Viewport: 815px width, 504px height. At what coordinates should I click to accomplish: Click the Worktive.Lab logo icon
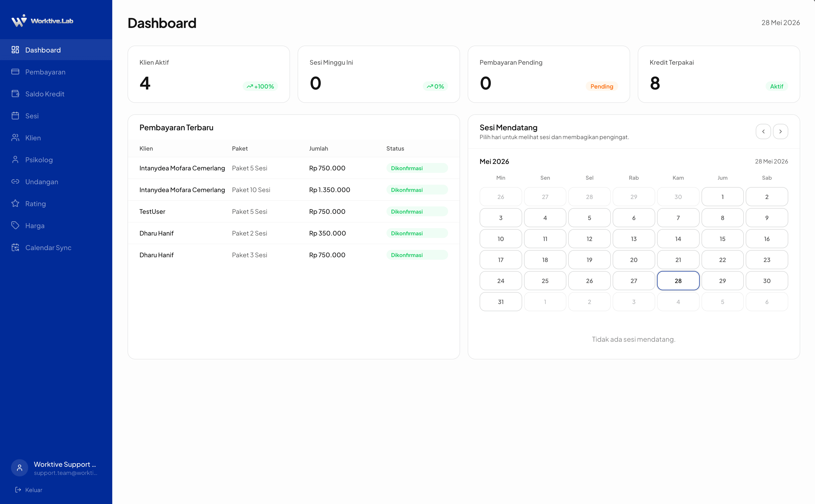19,21
